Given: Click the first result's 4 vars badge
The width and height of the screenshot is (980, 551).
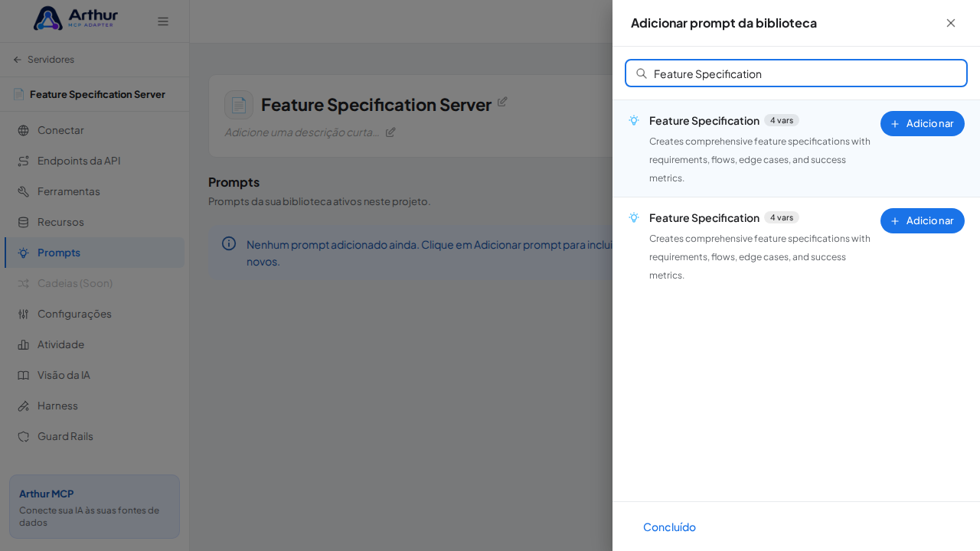Looking at the screenshot, I should click(x=782, y=120).
